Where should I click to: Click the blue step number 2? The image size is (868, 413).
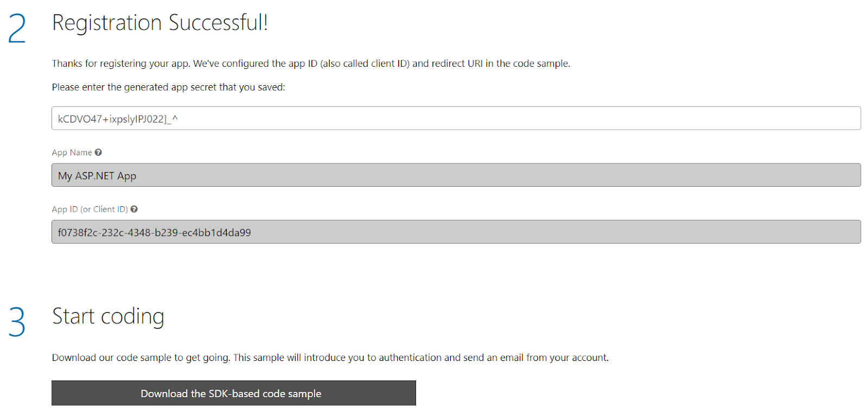coord(17,26)
